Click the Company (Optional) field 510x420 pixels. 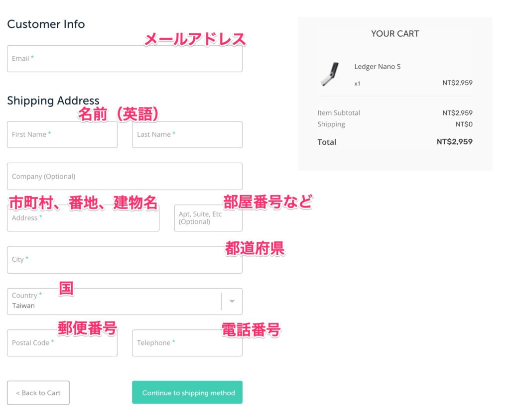click(125, 176)
